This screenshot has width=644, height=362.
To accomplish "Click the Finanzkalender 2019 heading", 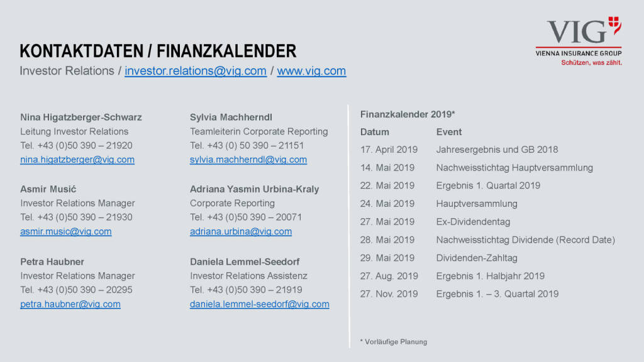I will [x=408, y=114].
